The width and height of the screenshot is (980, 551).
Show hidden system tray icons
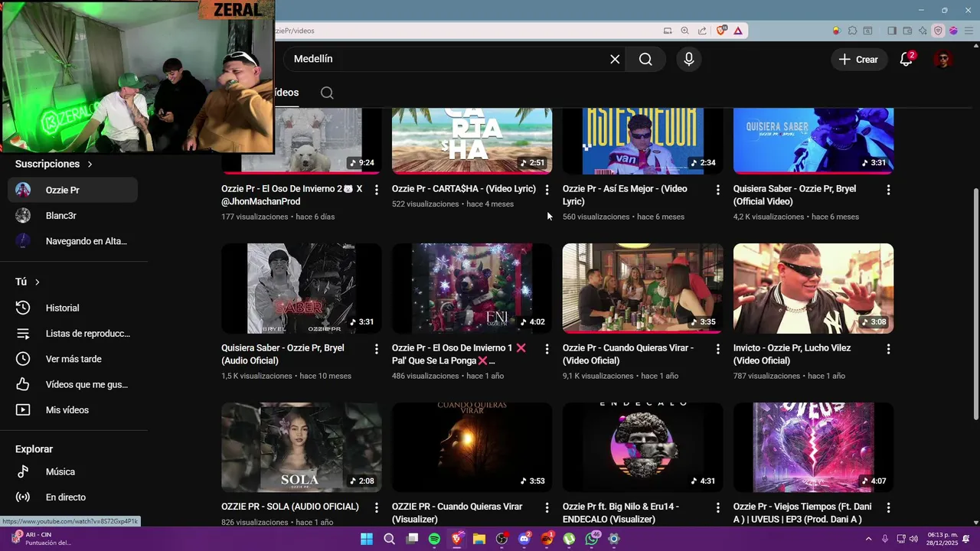868,539
